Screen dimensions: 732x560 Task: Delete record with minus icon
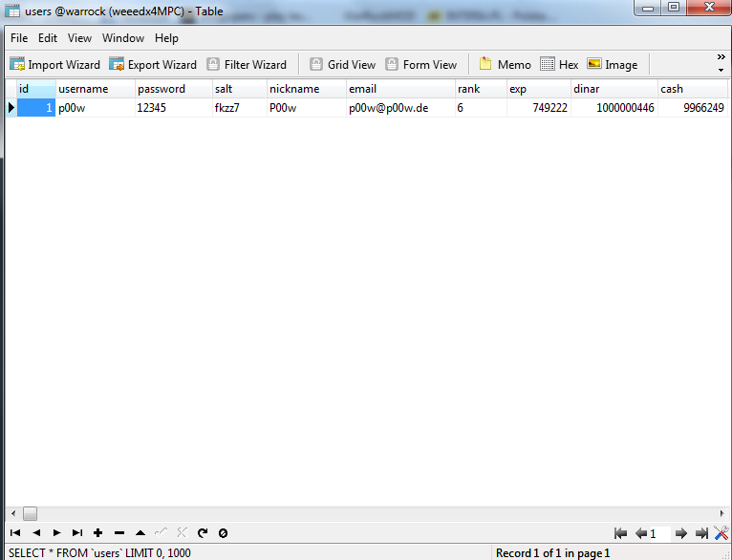(119, 533)
